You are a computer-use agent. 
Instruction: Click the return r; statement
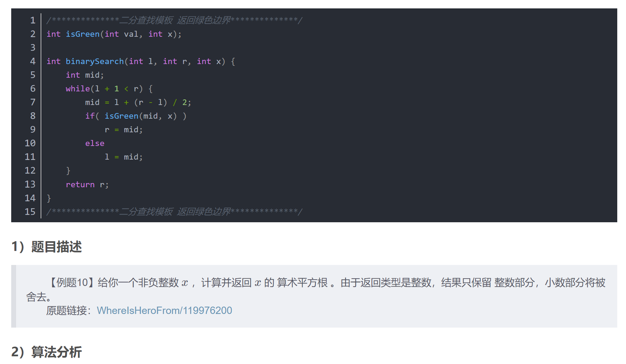click(87, 184)
